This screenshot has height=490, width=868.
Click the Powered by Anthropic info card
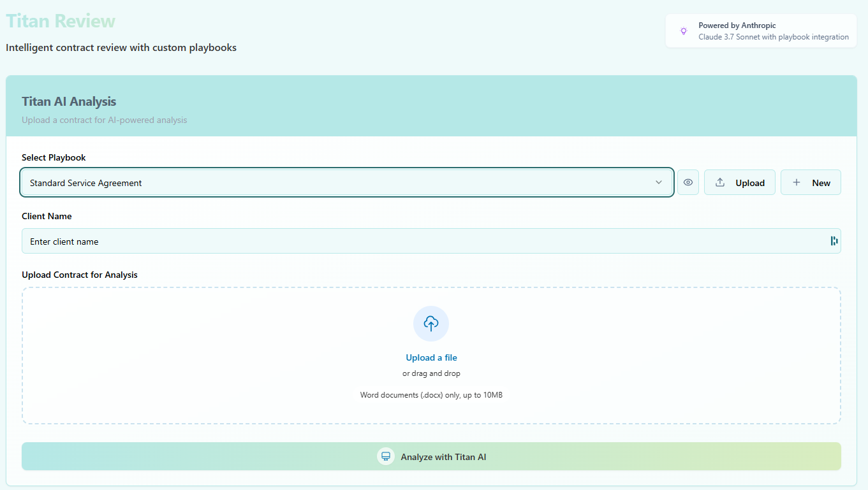760,30
